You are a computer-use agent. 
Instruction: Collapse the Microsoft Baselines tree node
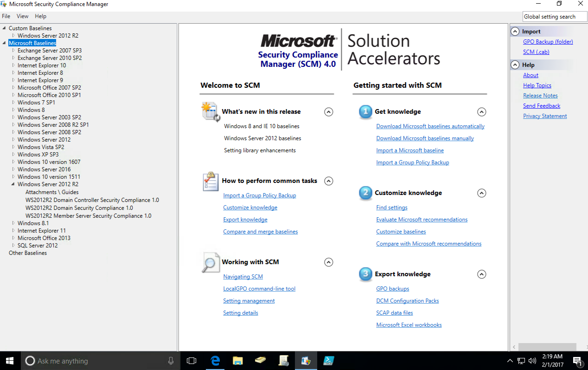point(4,43)
